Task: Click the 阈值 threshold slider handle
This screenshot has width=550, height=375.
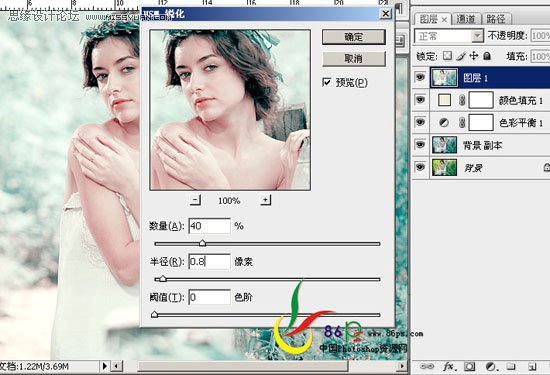Action: [154, 314]
